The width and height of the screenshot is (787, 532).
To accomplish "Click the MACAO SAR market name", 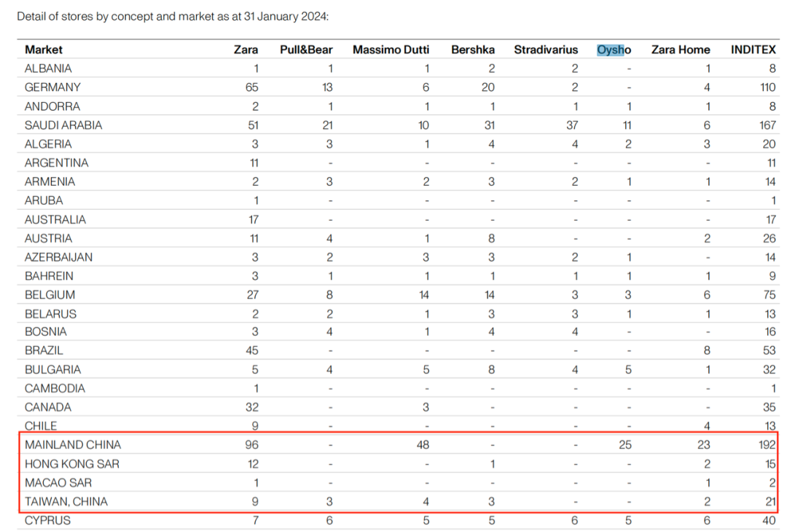I will (58, 482).
